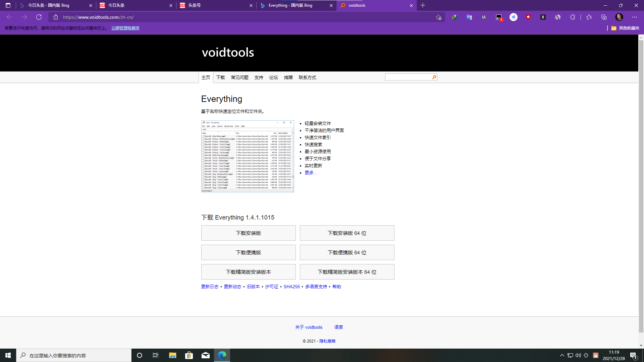
Task: Open the 隐私策略 link
Action: [327, 341]
